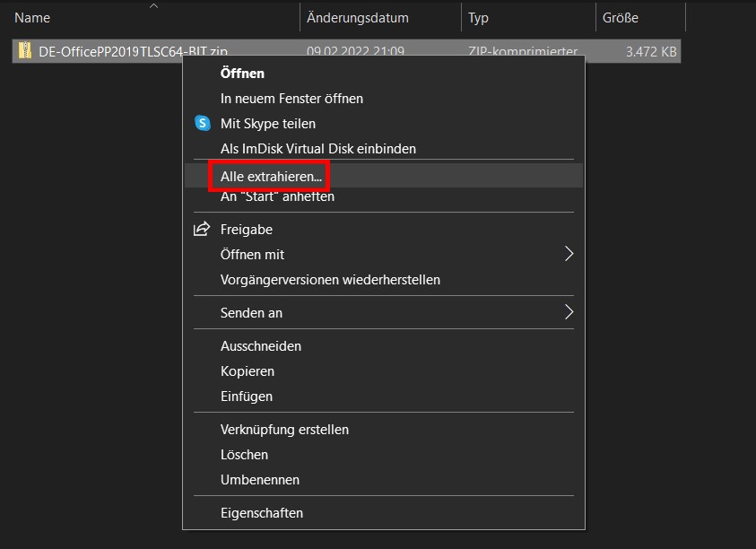Expand the Öffnen mit submenu arrow
The image size is (756, 549).
coord(569,254)
